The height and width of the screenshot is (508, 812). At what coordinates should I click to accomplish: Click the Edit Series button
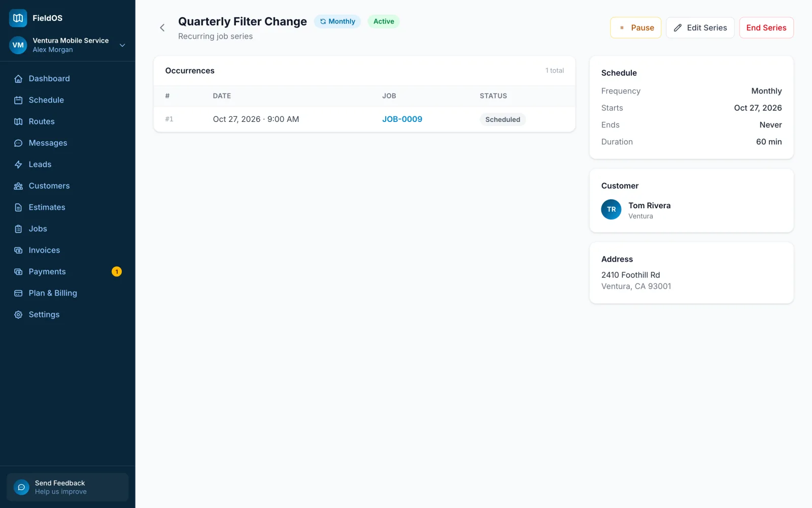[x=700, y=28]
